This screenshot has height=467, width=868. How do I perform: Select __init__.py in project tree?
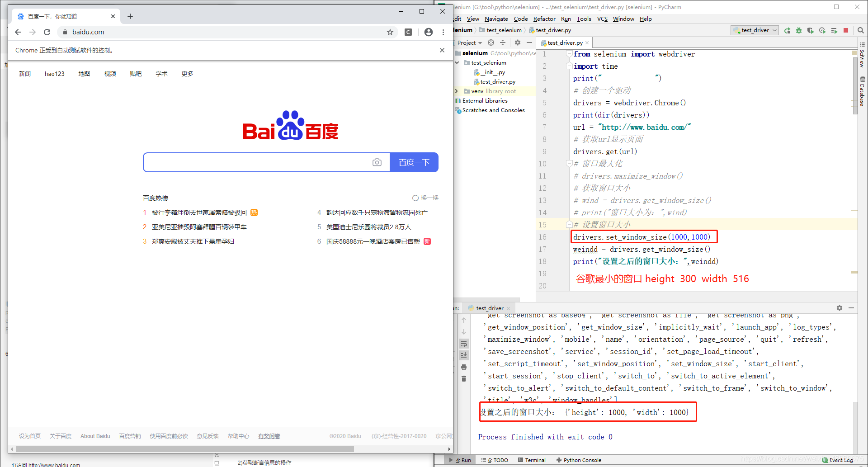coord(489,72)
